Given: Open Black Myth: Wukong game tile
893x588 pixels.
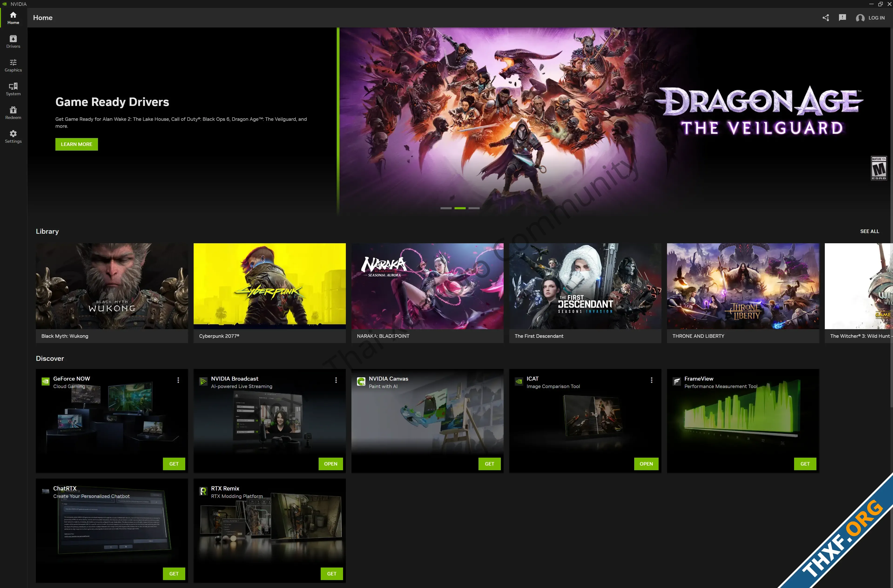Looking at the screenshot, I should [112, 293].
